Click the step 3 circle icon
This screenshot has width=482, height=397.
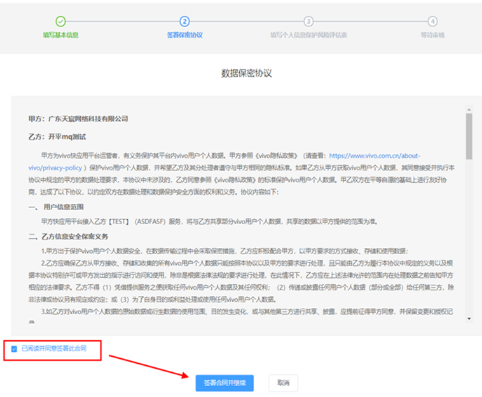click(309, 21)
